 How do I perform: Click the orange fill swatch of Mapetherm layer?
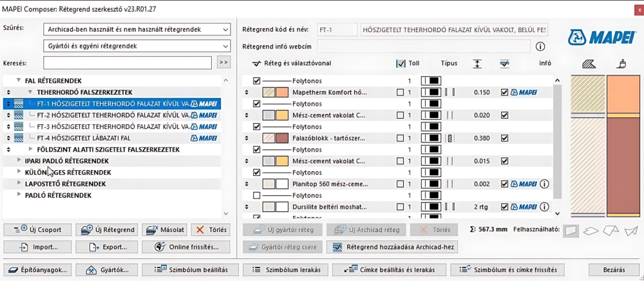point(281,92)
